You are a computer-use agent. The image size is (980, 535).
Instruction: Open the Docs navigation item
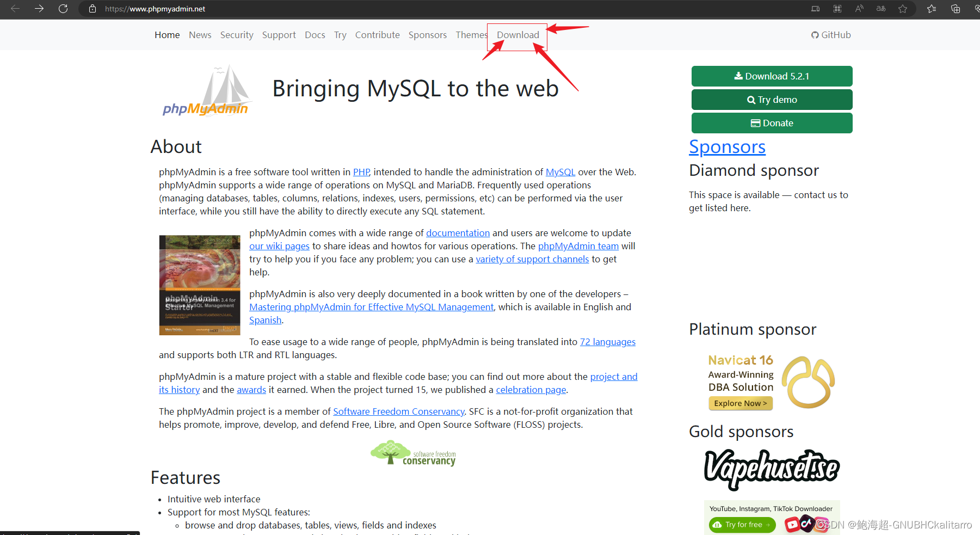pyautogui.click(x=315, y=34)
